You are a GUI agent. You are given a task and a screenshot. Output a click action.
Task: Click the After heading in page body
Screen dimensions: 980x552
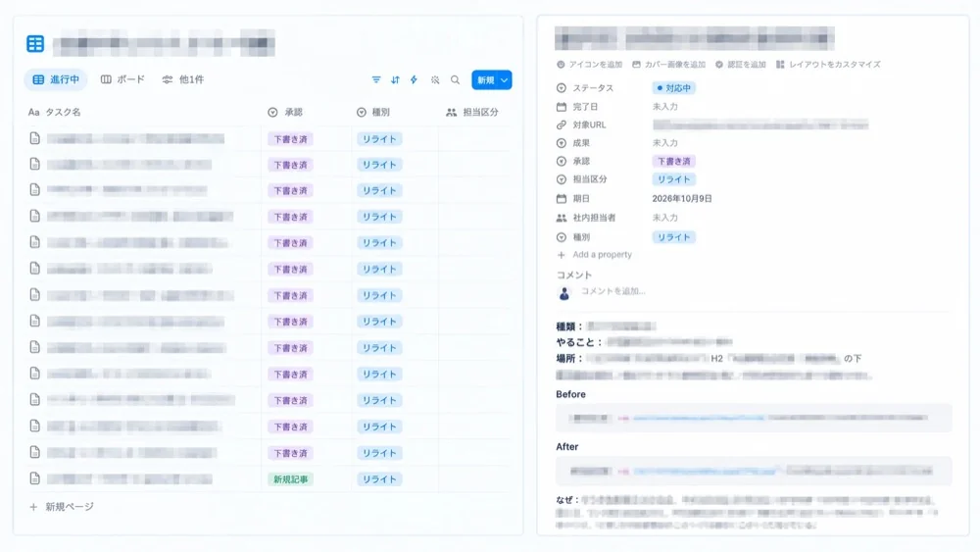(x=566, y=447)
